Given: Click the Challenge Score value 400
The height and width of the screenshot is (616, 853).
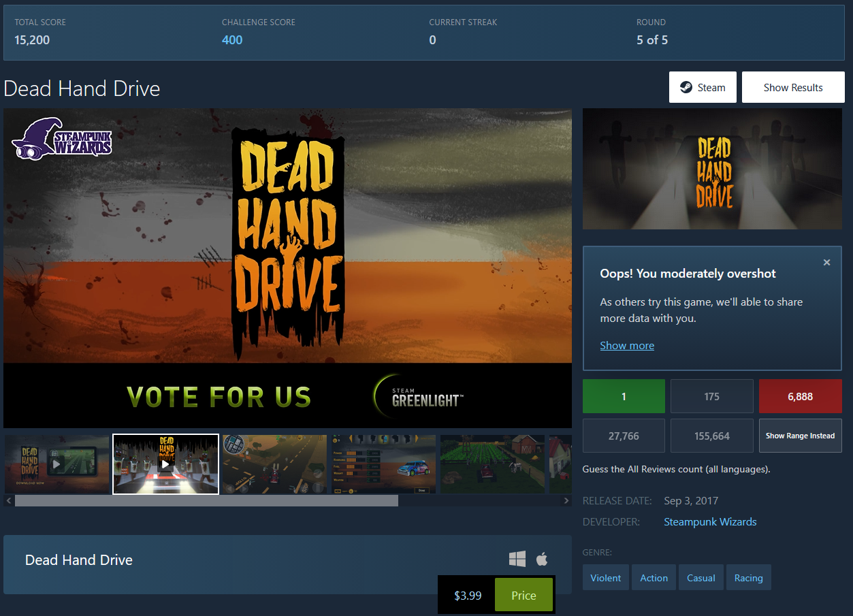Looking at the screenshot, I should point(232,39).
